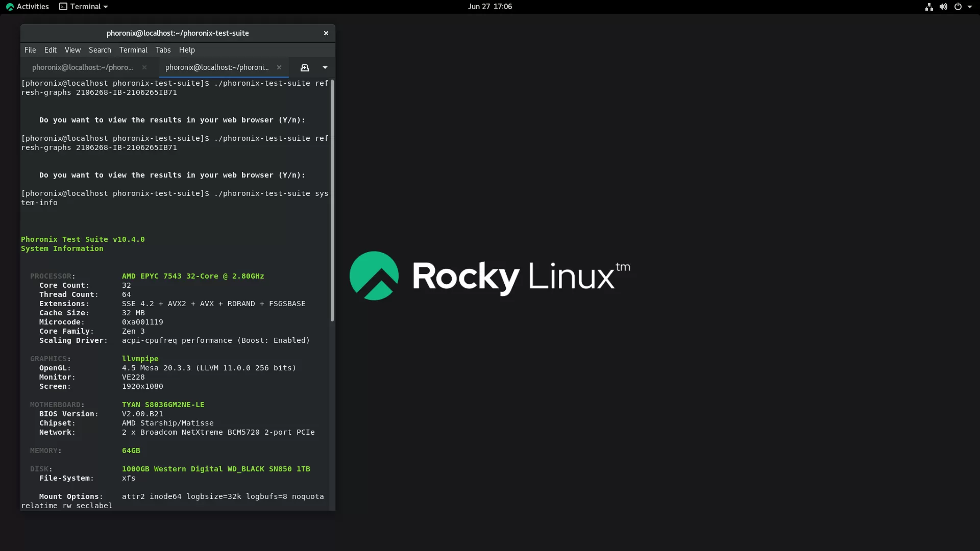
Task: Click the Terminal icon in the top bar
Action: [63, 7]
